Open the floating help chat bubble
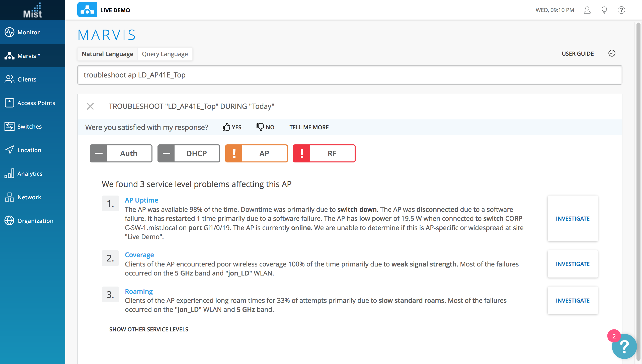Image resolution: width=642 pixels, height=364 pixels. coord(624,346)
